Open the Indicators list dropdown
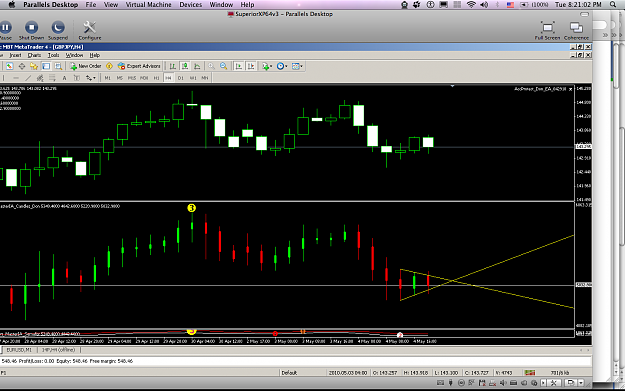 pos(267,66)
